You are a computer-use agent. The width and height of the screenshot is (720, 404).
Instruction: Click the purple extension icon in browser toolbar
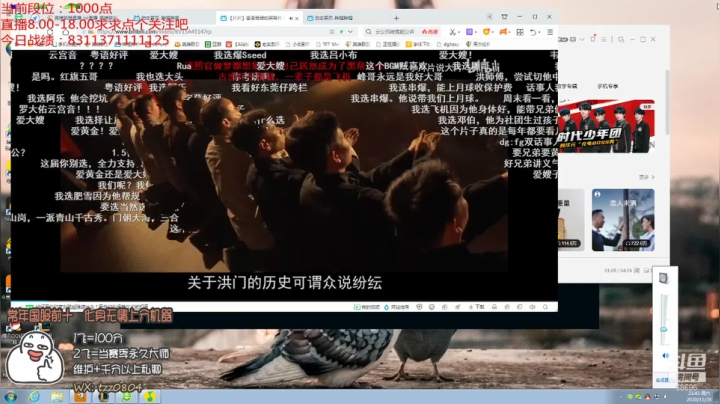coord(469,32)
